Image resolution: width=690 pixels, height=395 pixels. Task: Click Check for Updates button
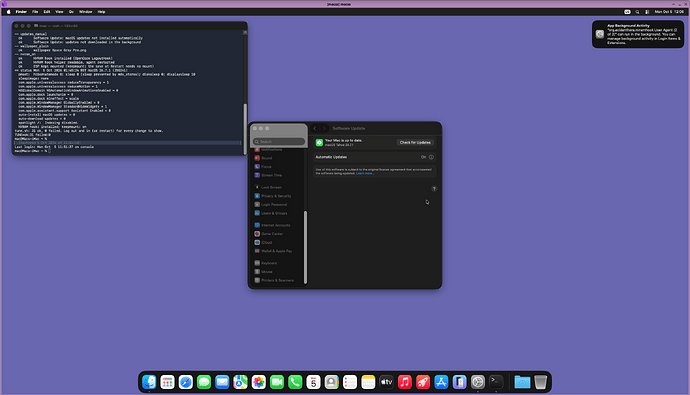point(415,143)
